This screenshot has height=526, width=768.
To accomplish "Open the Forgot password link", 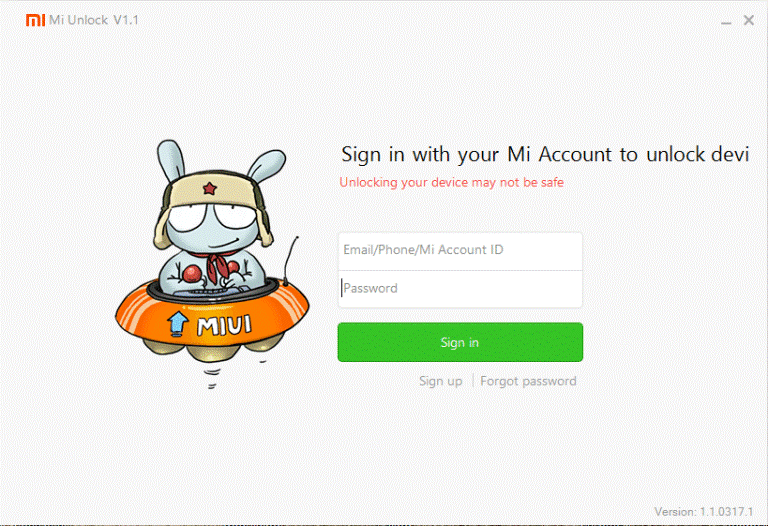I will point(528,381).
